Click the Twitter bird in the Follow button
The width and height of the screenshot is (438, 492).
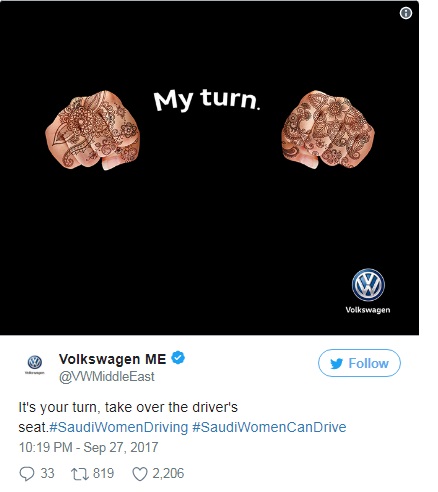337,363
